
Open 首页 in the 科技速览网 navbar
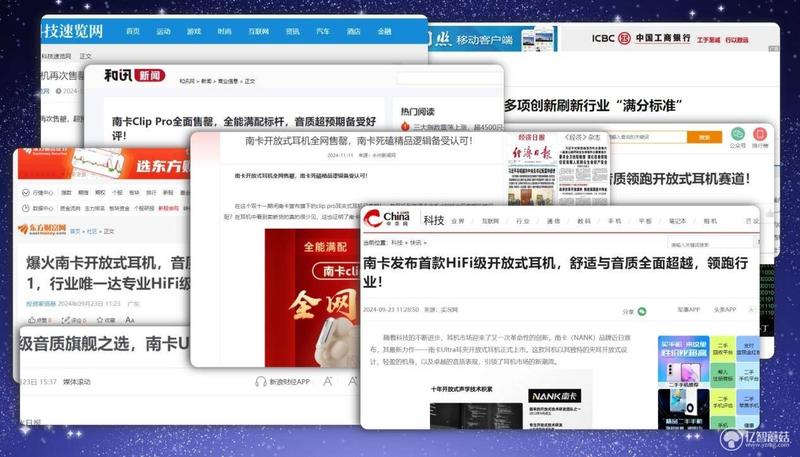[x=133, y=31]
